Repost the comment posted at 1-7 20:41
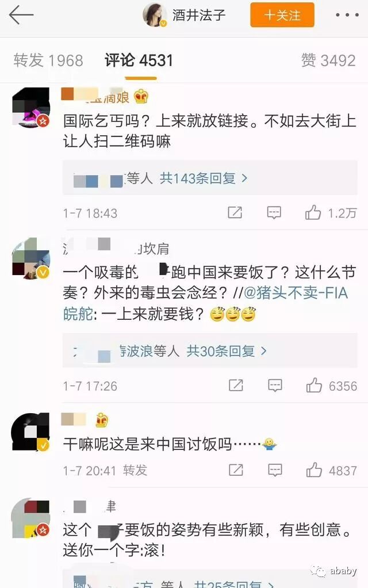The image size is (368, 588). click(236, 470)
